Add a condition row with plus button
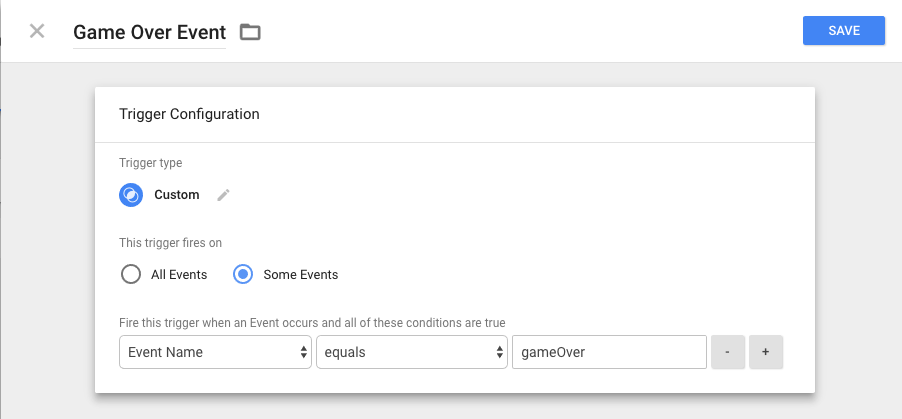 click(x=766, y=352)
